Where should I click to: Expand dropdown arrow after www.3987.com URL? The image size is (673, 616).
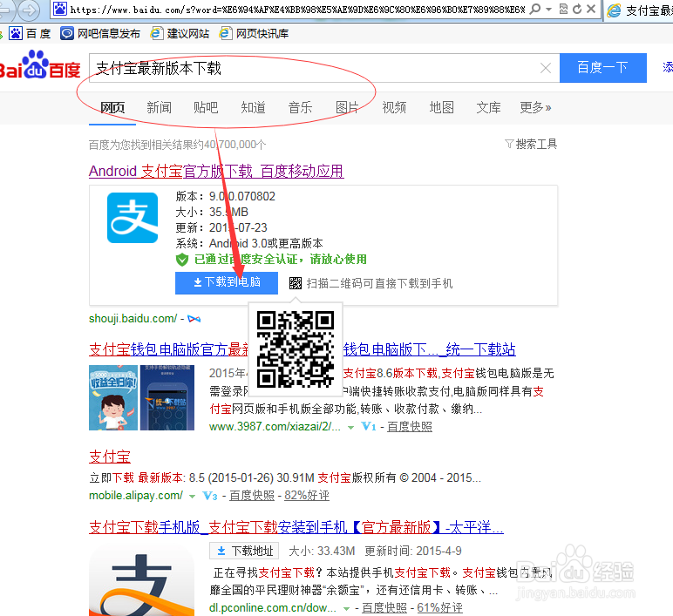point(350,427)
